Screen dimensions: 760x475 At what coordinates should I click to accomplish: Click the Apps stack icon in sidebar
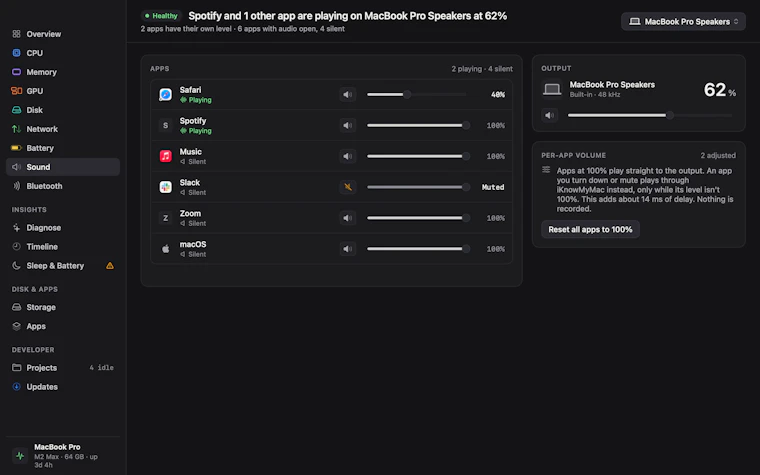coord(16,326)
